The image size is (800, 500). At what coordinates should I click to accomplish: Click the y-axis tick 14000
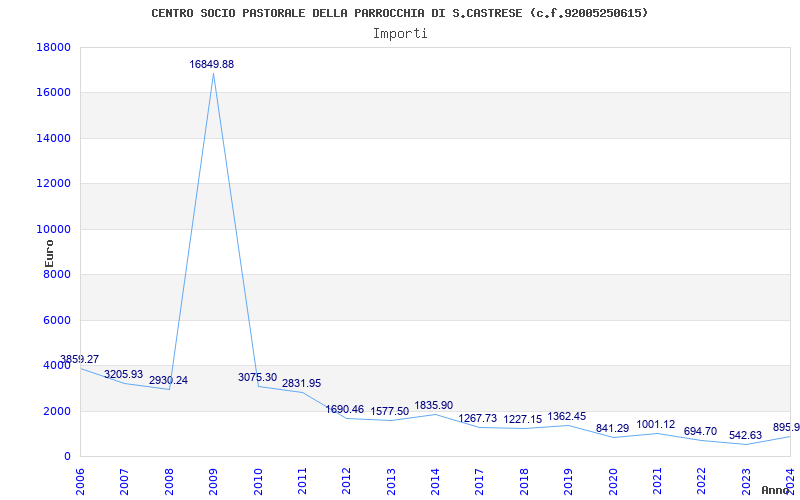click(54, 138)
